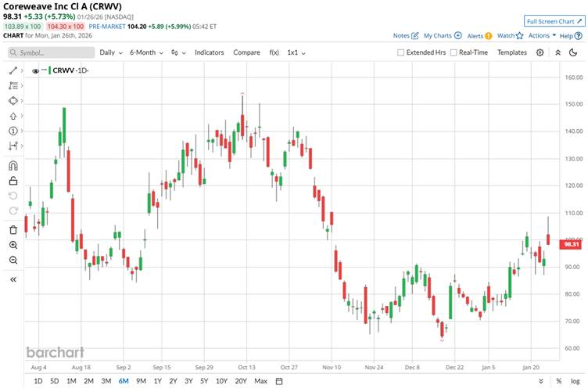588x392 pixels.
Task: Select the 1D time range
Action: click(38, 381)
